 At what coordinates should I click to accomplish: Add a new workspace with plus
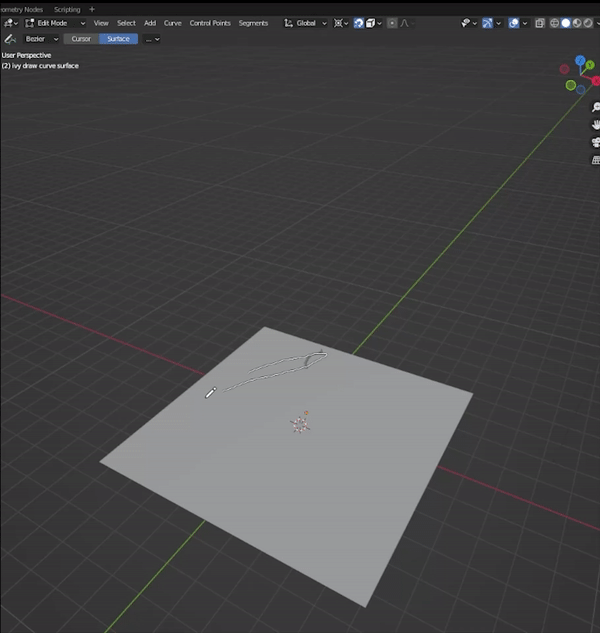(92, 9)
